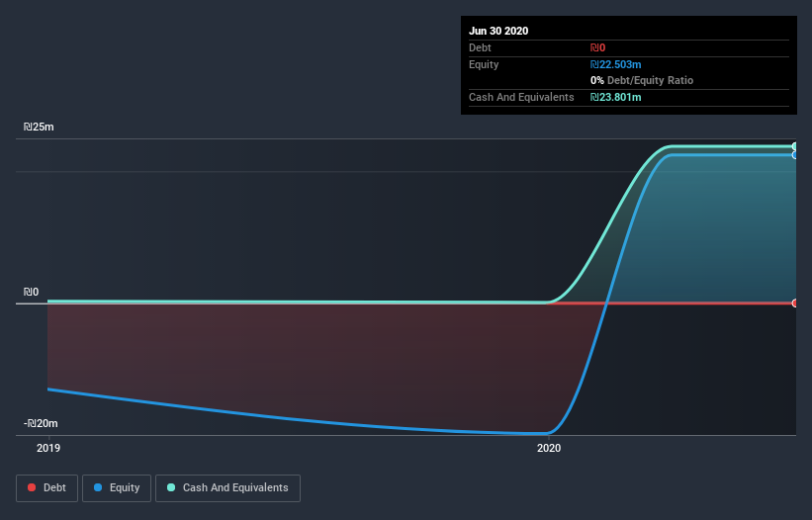The height and width of the screenshot is (520, 812).
Task: Click the red Debt end-point marker
Action: point(795,303)
